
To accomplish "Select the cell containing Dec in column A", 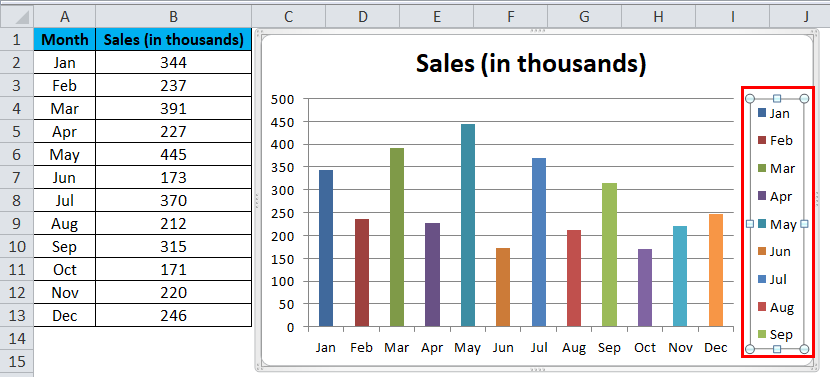I will pos(65,316).
